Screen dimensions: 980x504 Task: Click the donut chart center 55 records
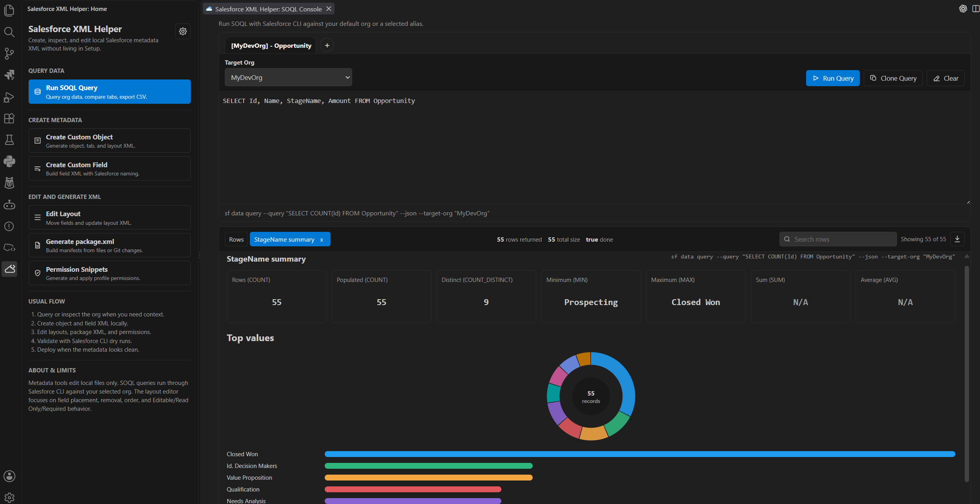591,397
